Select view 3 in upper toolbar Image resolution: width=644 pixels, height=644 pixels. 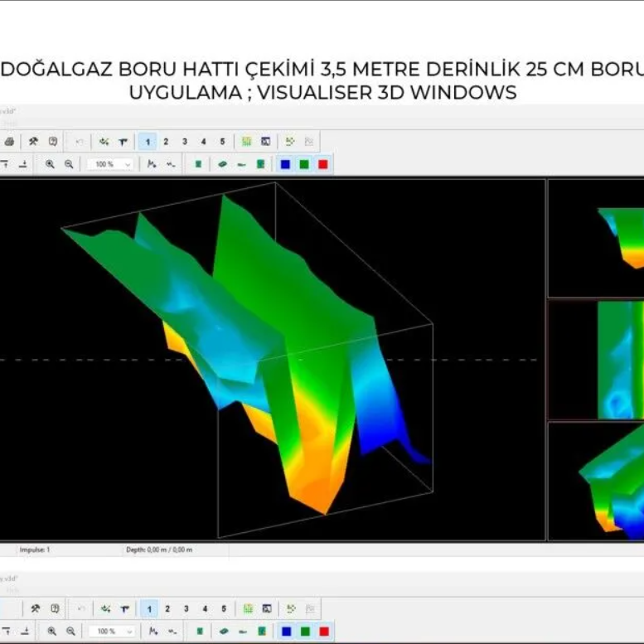185,142
